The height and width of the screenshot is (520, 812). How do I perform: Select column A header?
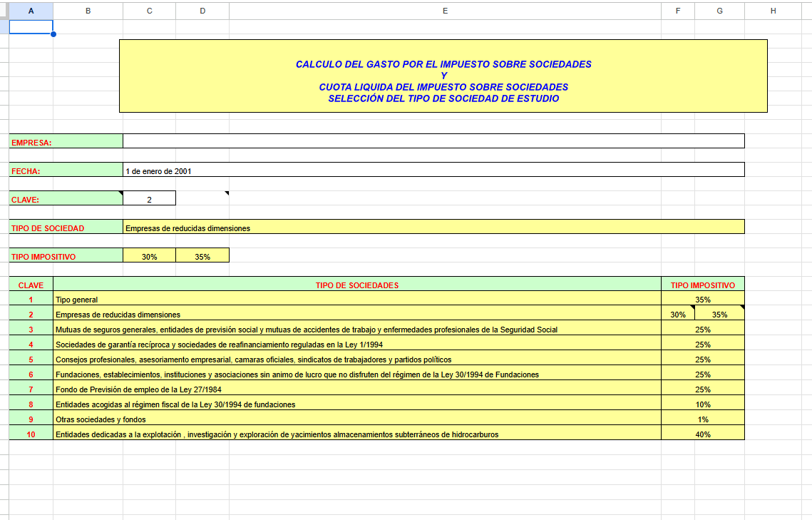[31, 11]
